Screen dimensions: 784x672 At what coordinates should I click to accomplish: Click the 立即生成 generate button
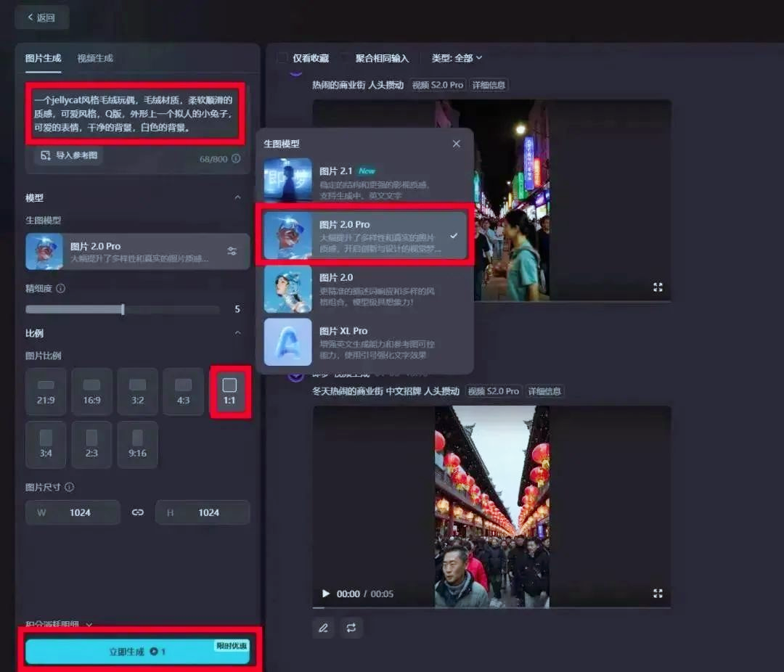point(137,652)
